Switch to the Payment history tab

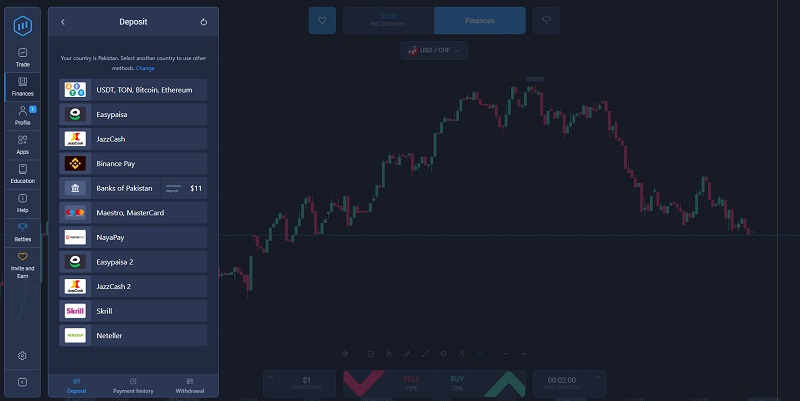coord(133,386)
